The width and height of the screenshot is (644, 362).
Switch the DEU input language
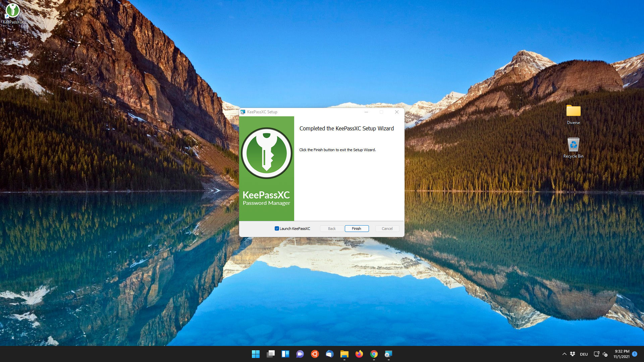[x=584, y=354]
